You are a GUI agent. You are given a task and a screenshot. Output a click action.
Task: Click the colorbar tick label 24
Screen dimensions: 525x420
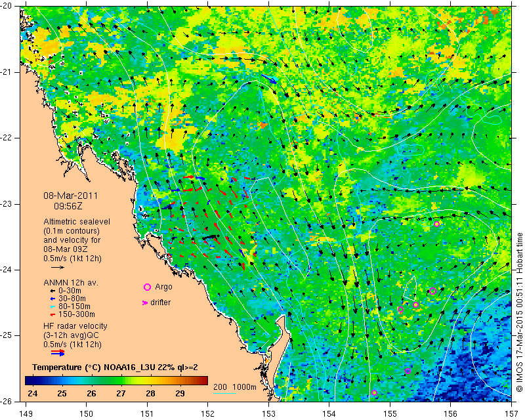point(32,394)
